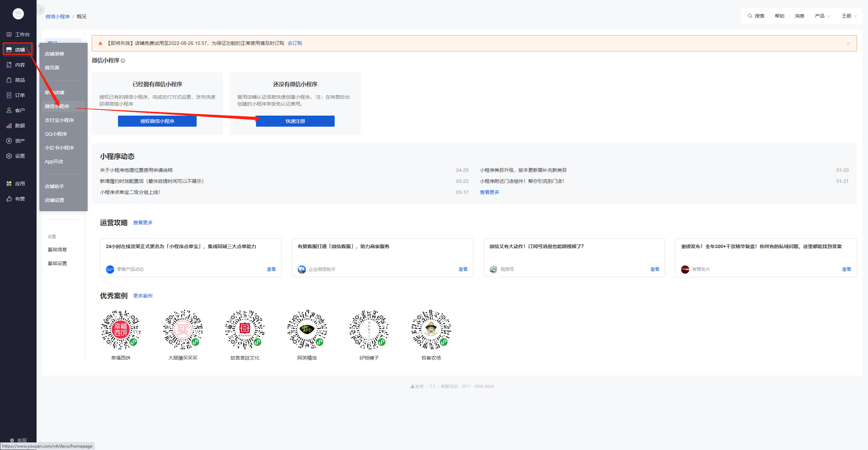Open the 数据 bar chart icon
This screenshot has width=868, height=450.
pos(9,126)
